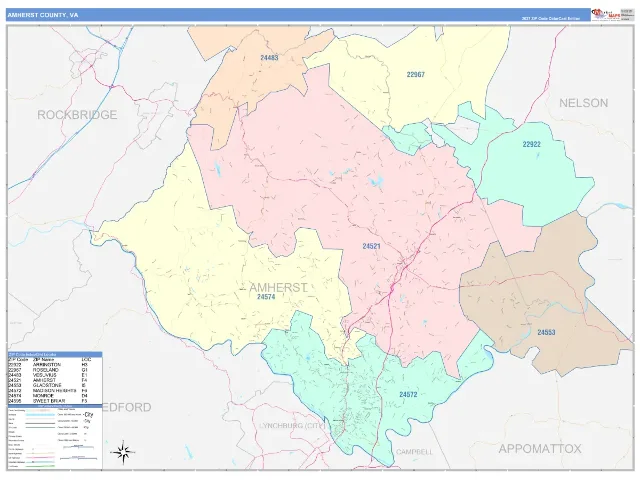Click the light blue line sample in legend
The image size is (640, 480).
coord(40,415)
